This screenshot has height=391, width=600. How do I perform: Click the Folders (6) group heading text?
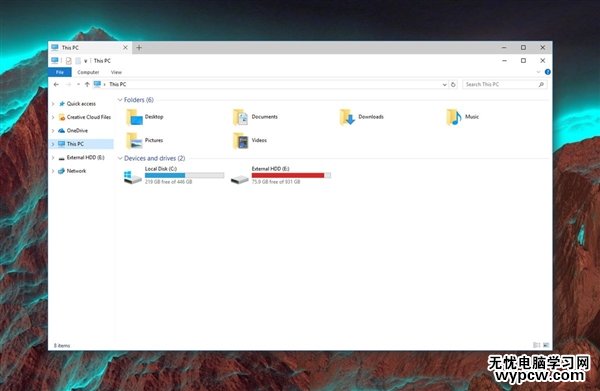pos(139,100)
